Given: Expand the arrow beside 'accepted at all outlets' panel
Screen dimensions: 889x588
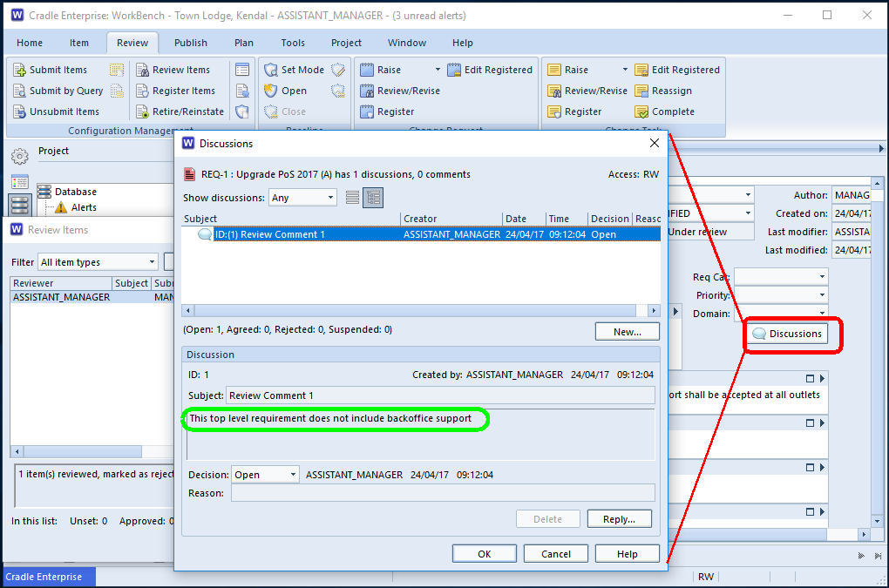Looking at the screenshot, I should point(822,378).
